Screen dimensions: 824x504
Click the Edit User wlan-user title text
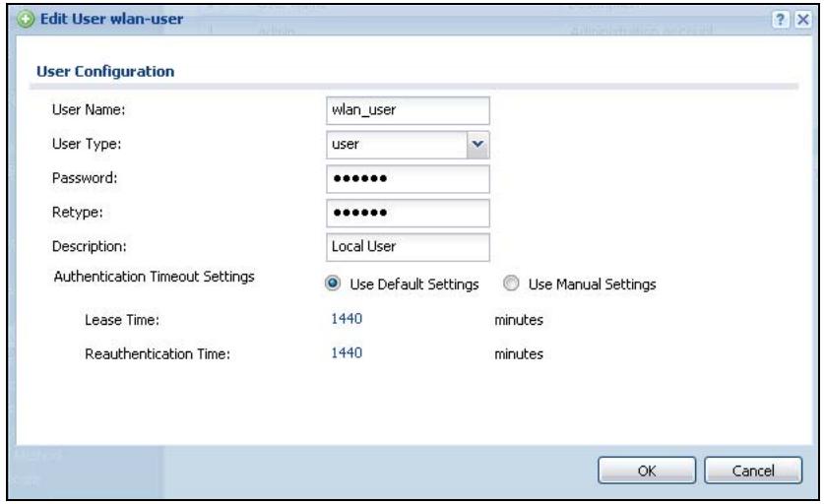pyautogui.click(x=111, y=19)
